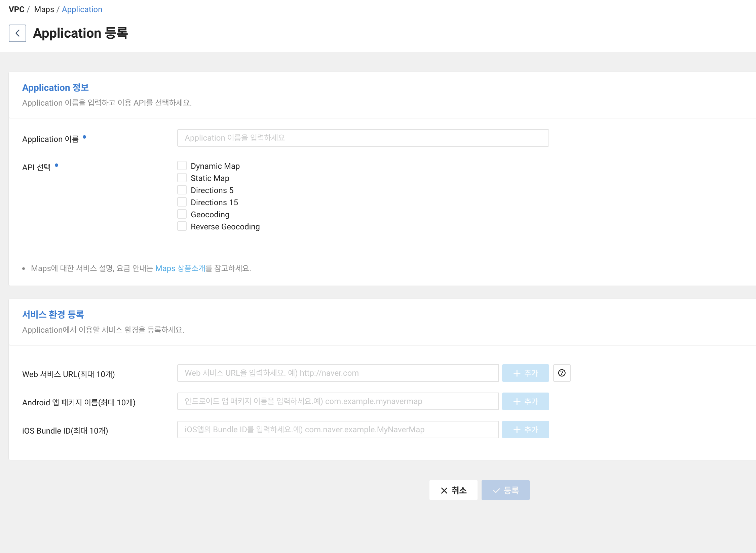Check the Reverse Geocoding option

pos(182,226)
